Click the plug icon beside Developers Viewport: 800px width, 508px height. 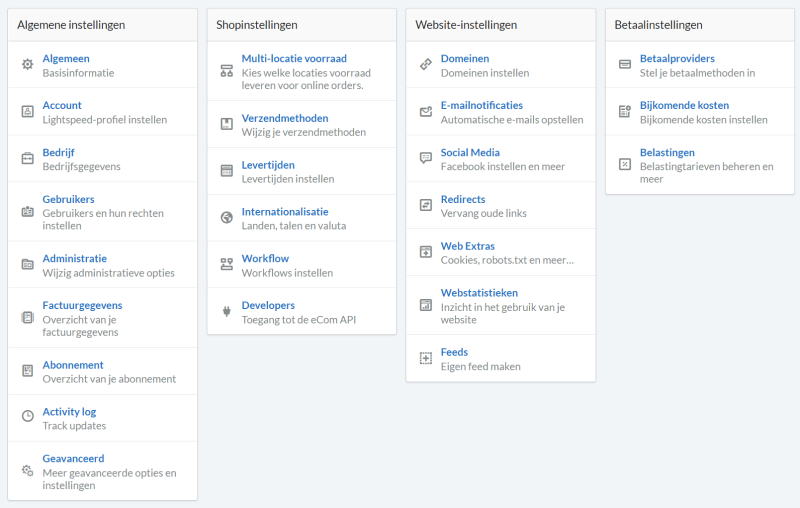tap(227, 311)
